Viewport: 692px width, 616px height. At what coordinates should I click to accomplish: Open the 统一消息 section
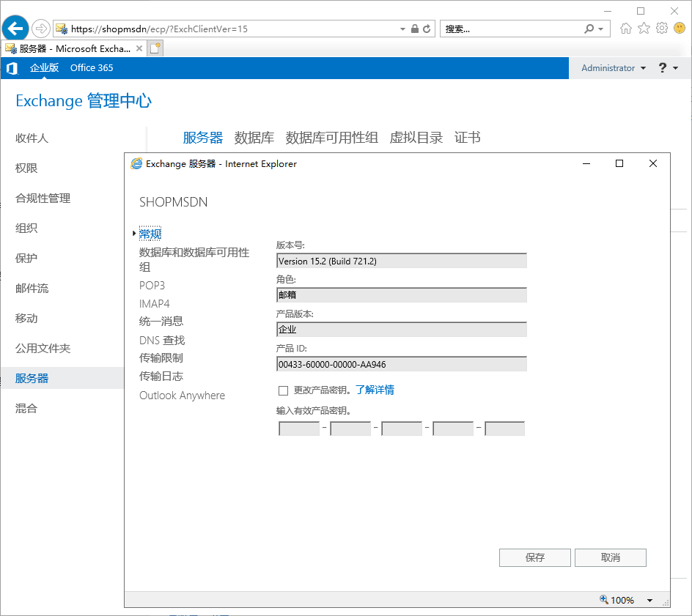tap(161, 322)
